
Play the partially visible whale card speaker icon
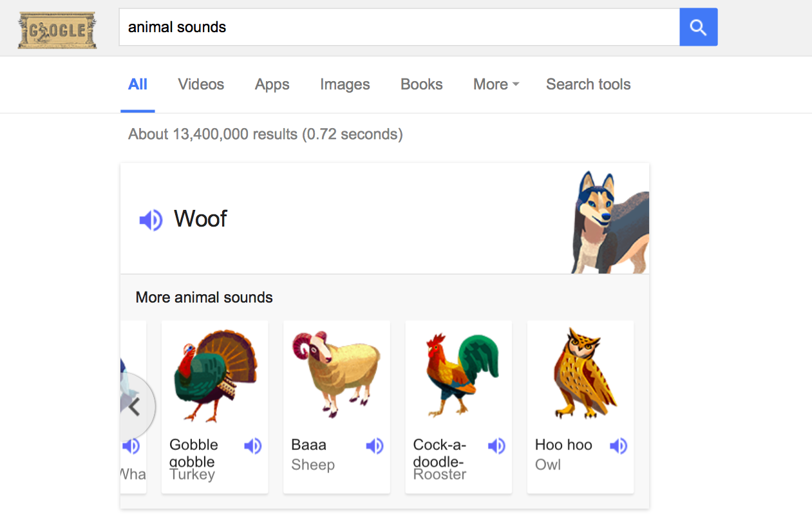[x=131, y=445]
